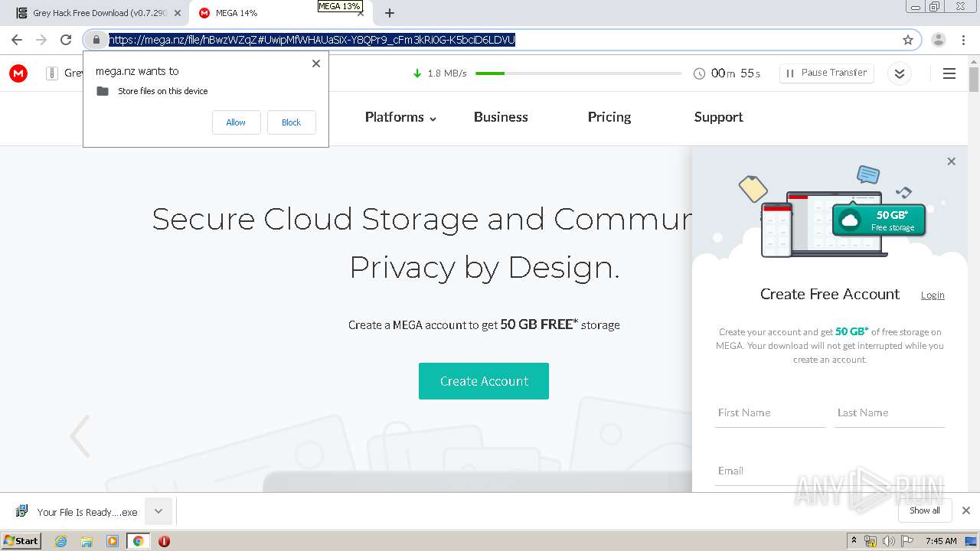Click Chrome taskbar icon
The image size is (980, 551).
(139, 541)
